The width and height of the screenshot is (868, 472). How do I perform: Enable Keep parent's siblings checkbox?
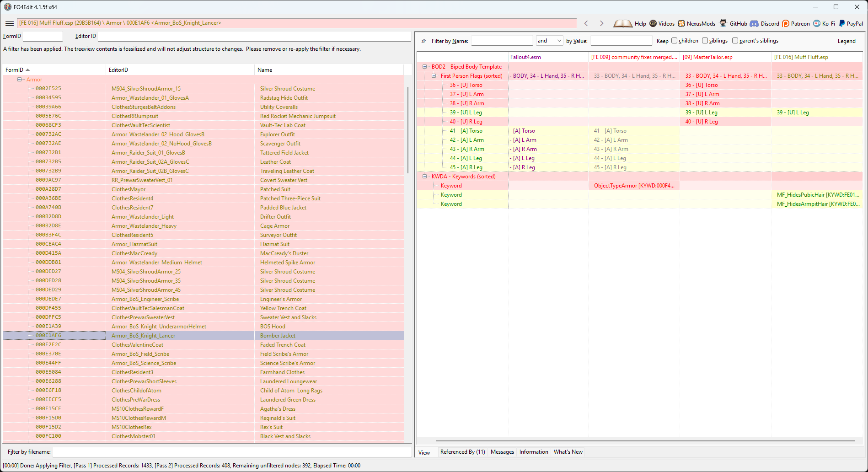pyautogui.click(x=735, y=41)
